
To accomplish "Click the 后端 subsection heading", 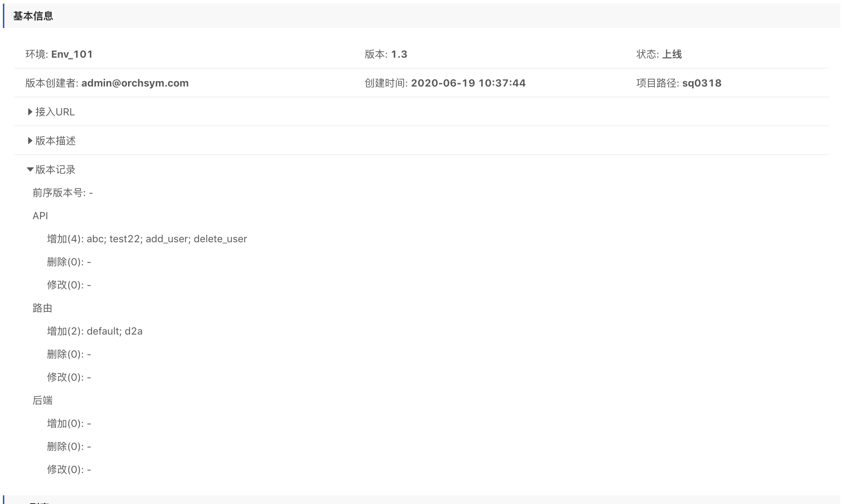I will pos(43,401).
